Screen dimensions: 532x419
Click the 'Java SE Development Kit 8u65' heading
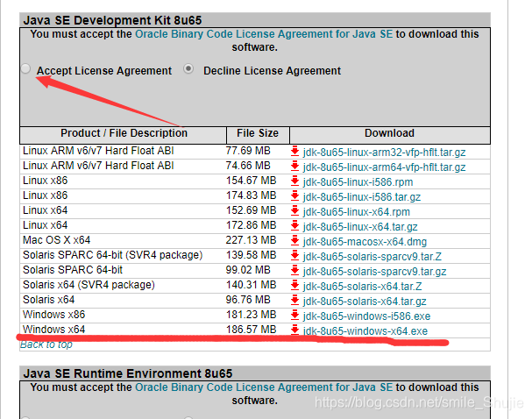113,20
